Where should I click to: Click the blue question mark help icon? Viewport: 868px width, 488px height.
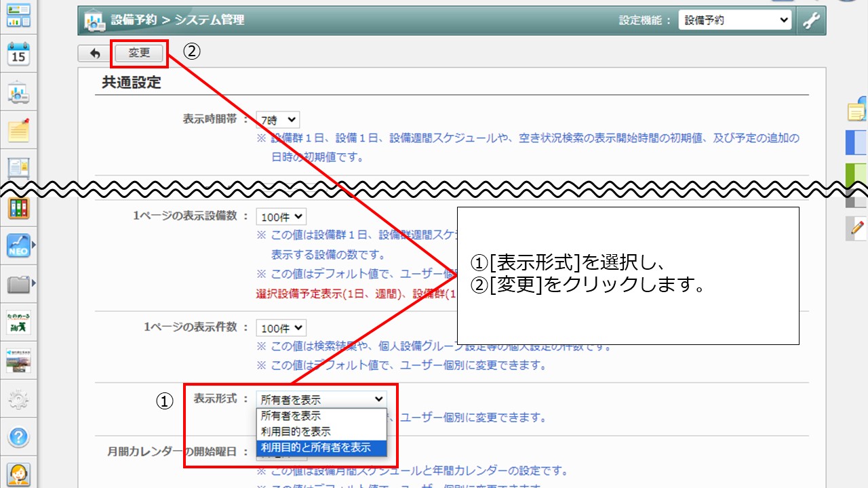18,437
